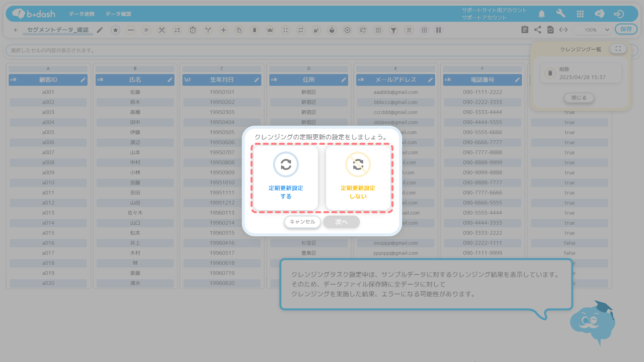Select the 削除 2023/04/28 cleansing entry
The width and height of the screenshot is (644, 362).
581,73
